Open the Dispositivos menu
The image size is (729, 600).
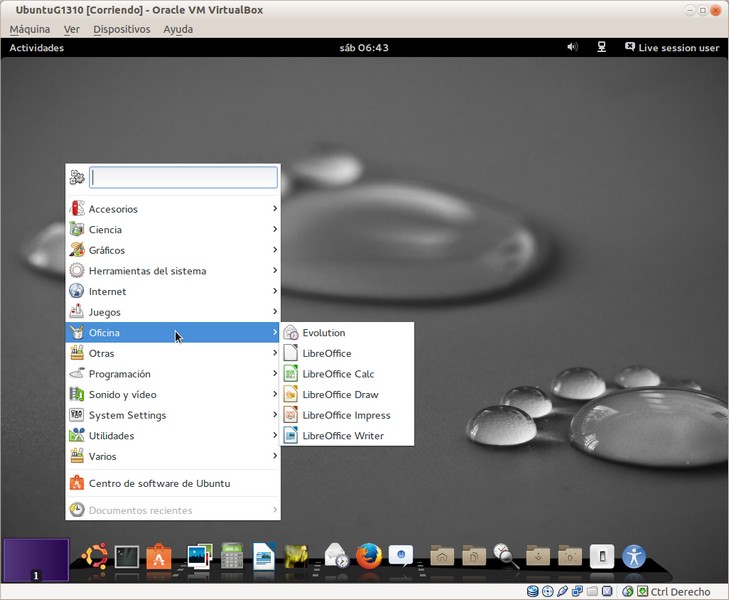pyautogui.click(x=122, y=29)
